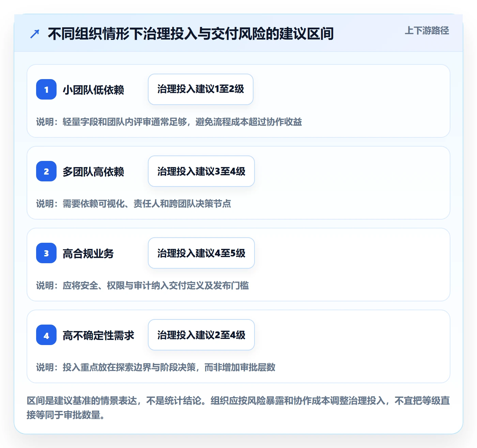
Task: Click the number 1 badge for 小团队低依赖
Action: [x=46, y=89]
